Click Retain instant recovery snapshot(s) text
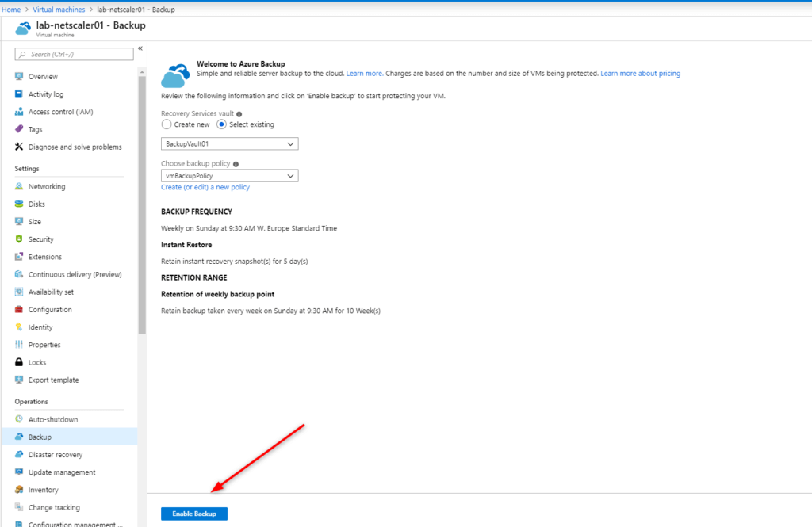This screenshot has width=812, height=527. (235, 262)
